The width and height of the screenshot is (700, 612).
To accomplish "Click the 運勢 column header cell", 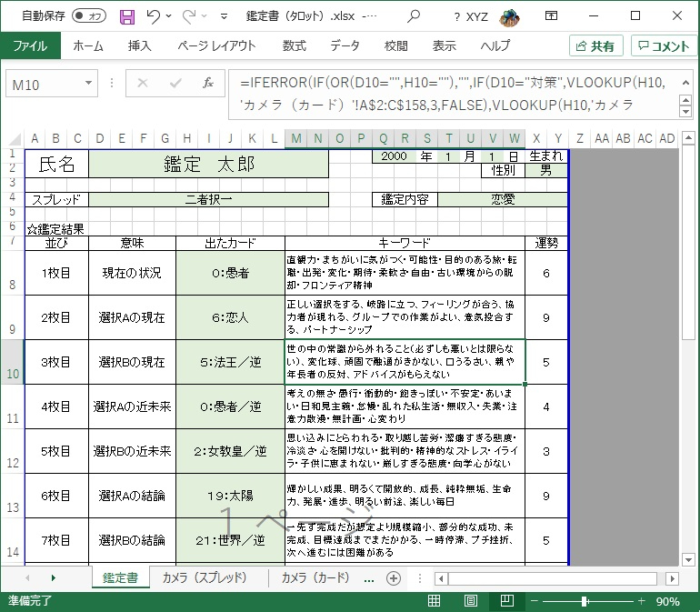I will coord(546,243).
